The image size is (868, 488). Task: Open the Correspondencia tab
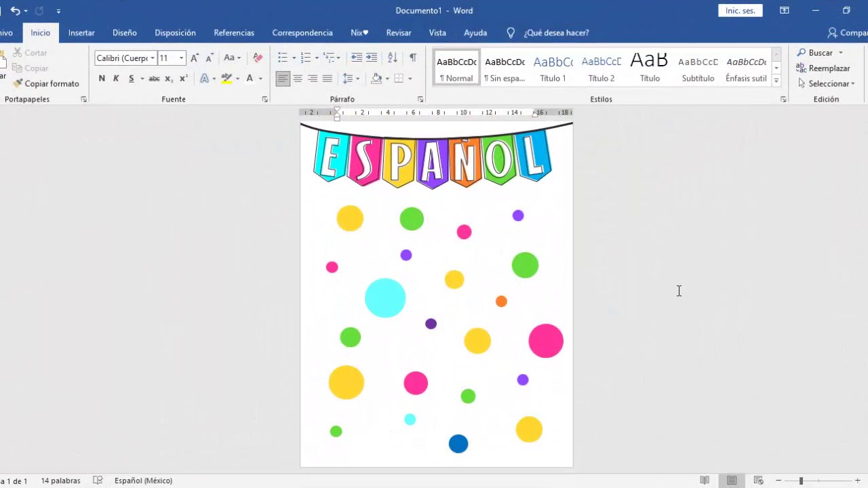[302, 33]
